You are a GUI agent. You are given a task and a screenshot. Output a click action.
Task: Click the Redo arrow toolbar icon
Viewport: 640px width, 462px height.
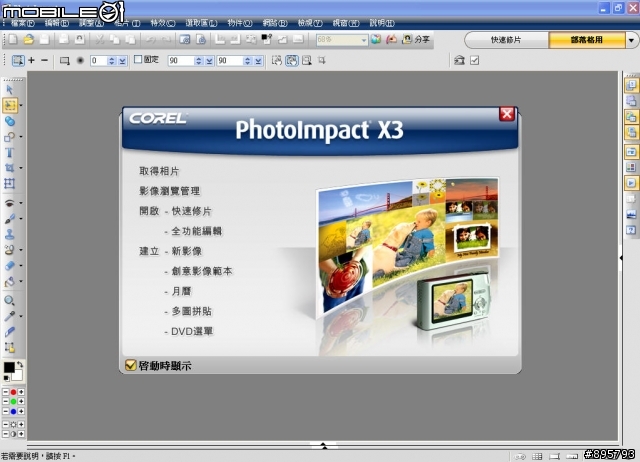[166, 40]
